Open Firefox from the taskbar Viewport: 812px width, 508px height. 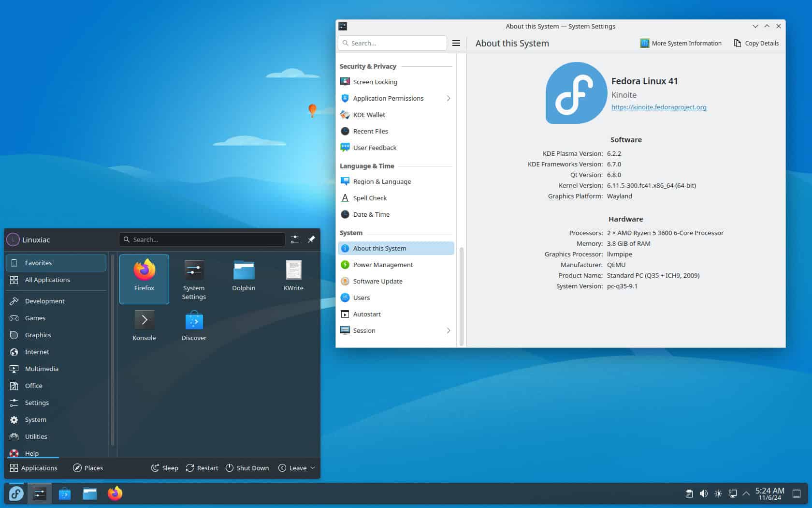[115, 493]
